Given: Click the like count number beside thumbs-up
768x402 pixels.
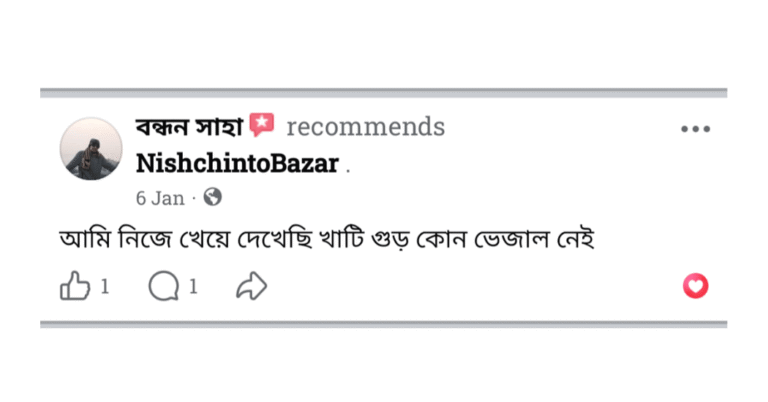Looking at the screenshot, I should pyautogui.click(x=104, y=287).
